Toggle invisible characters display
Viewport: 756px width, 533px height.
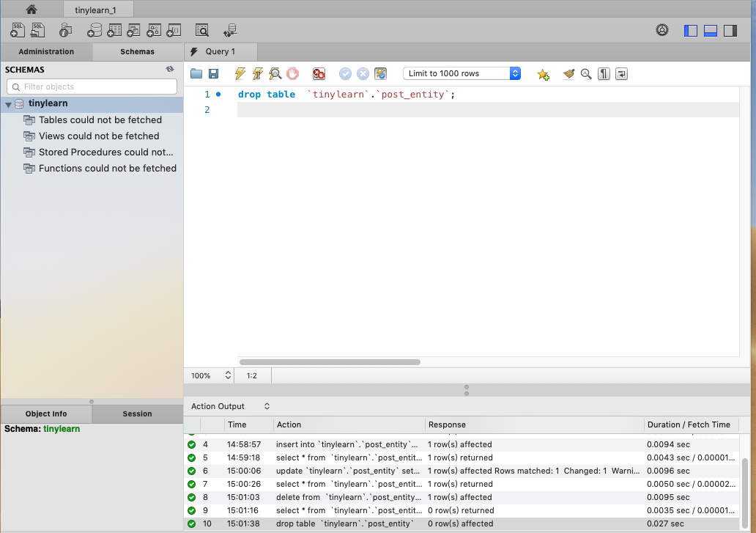click(604, 74)
